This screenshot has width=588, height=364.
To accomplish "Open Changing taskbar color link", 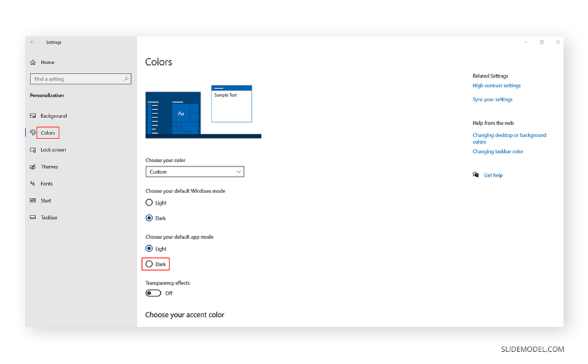I will click(x=497, y=151).
